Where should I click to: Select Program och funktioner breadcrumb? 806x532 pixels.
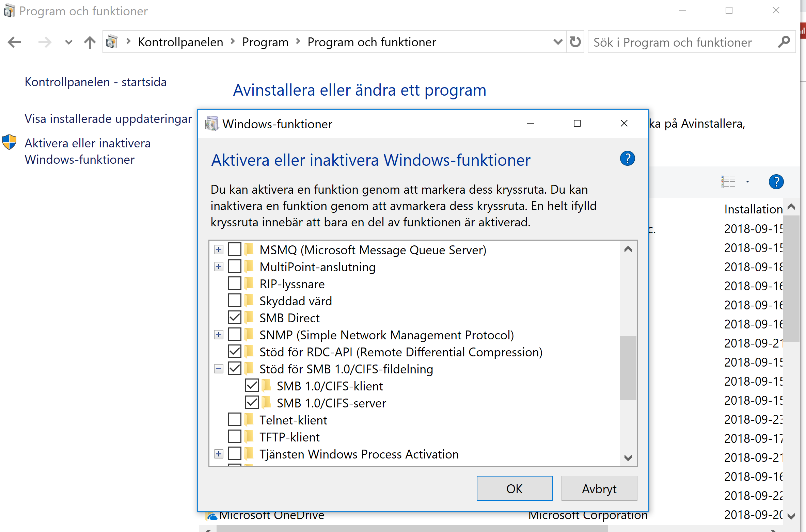click(x=372, y=42)
